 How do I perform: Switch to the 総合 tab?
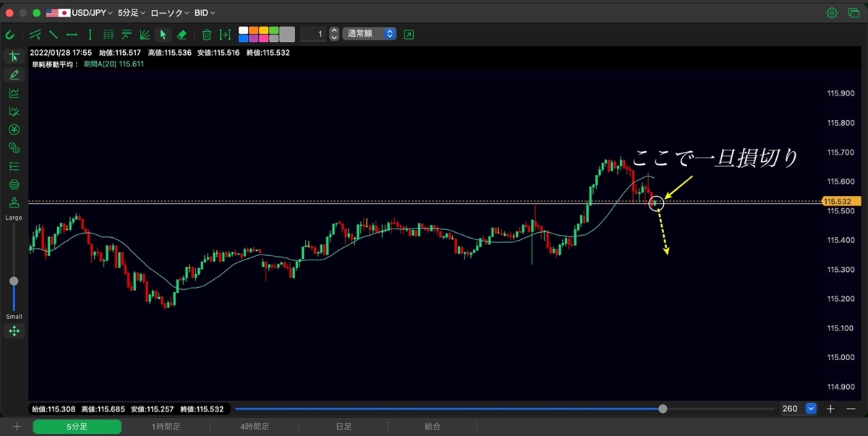[x=433, y=427]
